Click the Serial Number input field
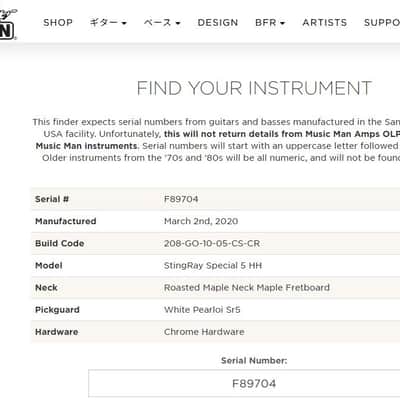Image resolution: width=400 pixels, height=400 pixels. pyautogui.click(x=244, y=383)
